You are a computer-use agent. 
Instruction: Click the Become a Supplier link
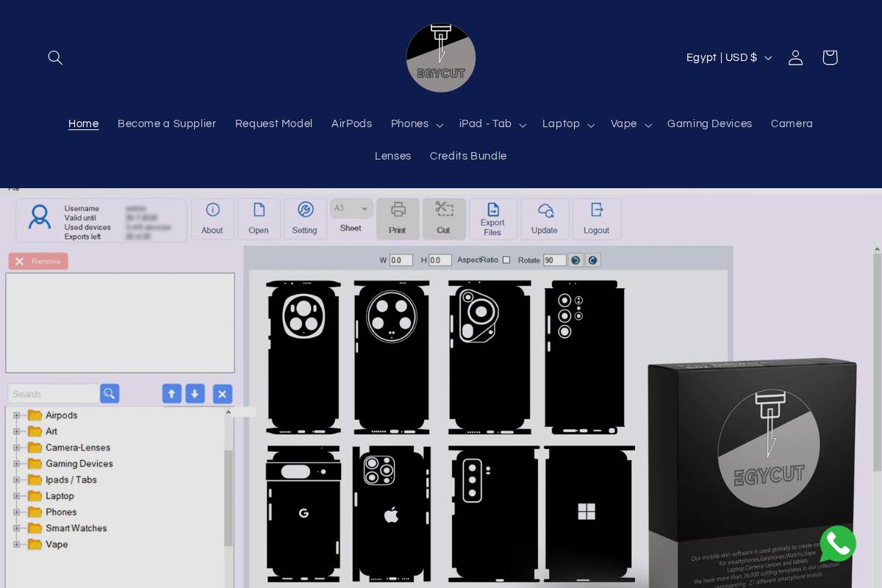(x=167, y=123)
